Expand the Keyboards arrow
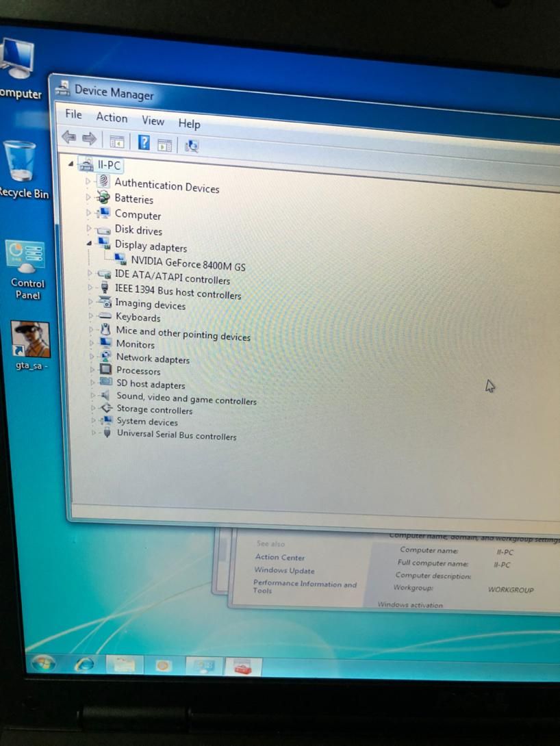This screenshot has width=560, height=746. (x=91, y=316)
